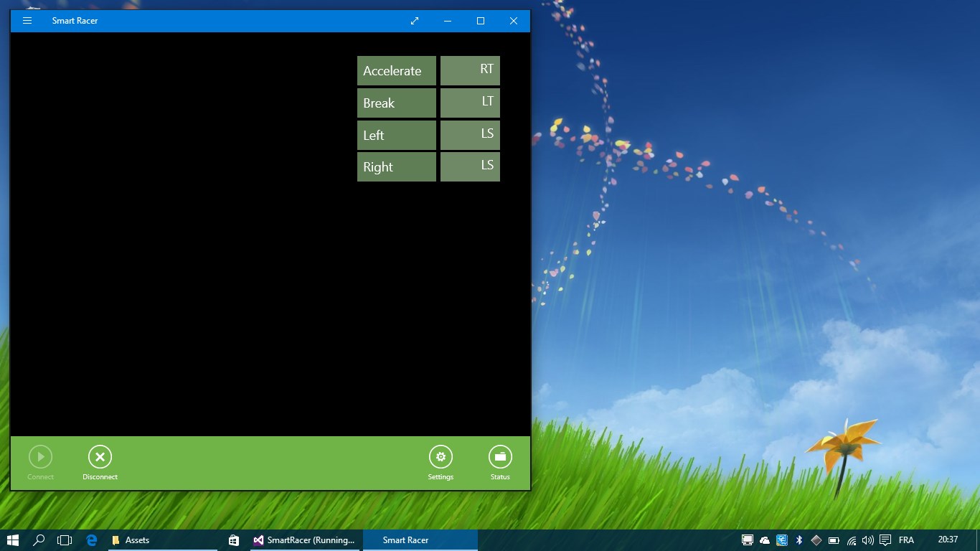Open the Bluetooth tray icon
This screenshot has height=551, width=980.
[799, 540]
